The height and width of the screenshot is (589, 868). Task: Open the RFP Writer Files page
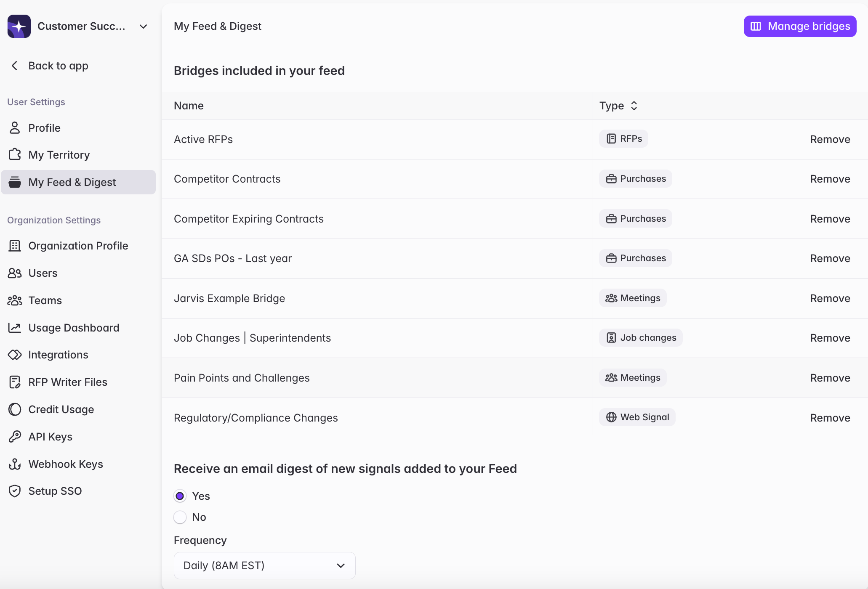coord(78,382)
